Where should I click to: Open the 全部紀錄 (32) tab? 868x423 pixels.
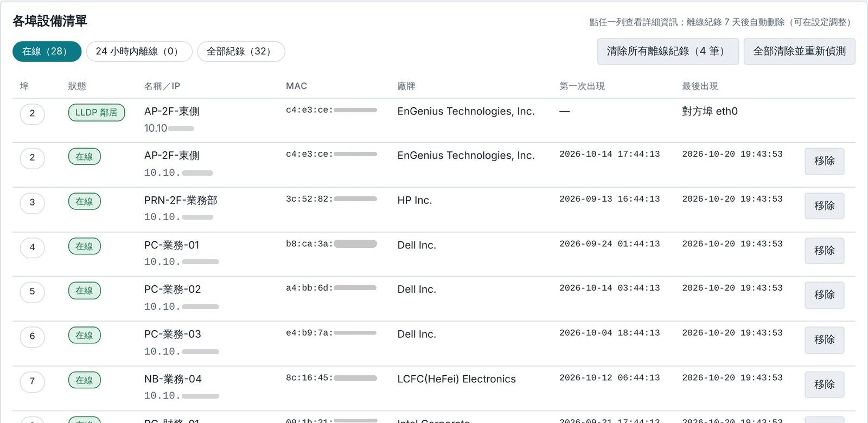pyautogui.click(x=241, y=52)
